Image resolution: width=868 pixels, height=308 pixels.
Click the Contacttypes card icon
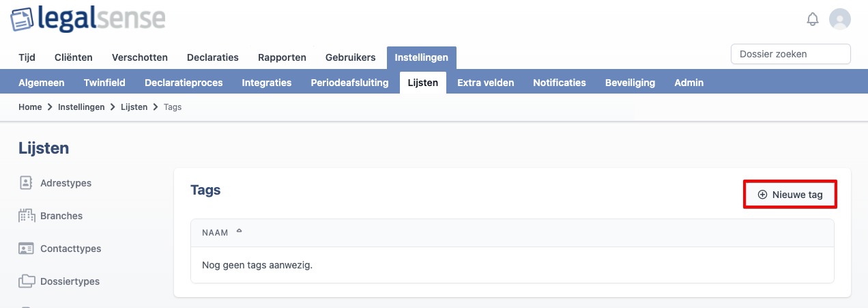(x=26, y=249)
